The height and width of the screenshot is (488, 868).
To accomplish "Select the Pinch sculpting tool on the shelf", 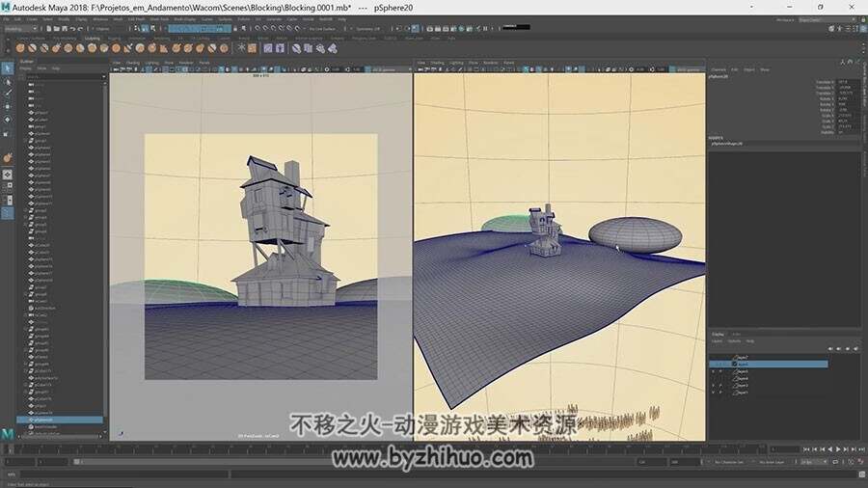I will point(68,48).
